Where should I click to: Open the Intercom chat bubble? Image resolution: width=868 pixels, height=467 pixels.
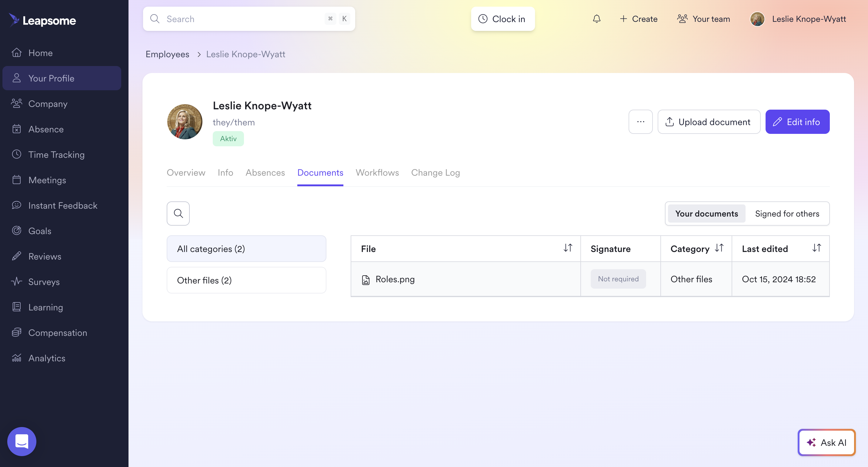point(22,442)
